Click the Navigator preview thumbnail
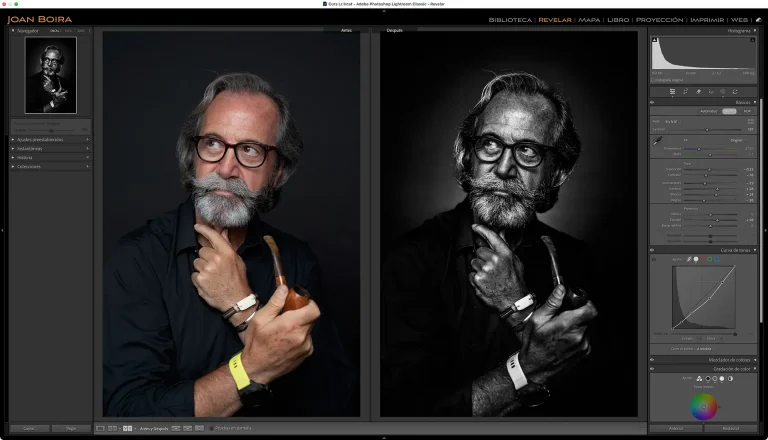Image resolution: width=768 pixels, height=440 pixels. tap(51, 75)
